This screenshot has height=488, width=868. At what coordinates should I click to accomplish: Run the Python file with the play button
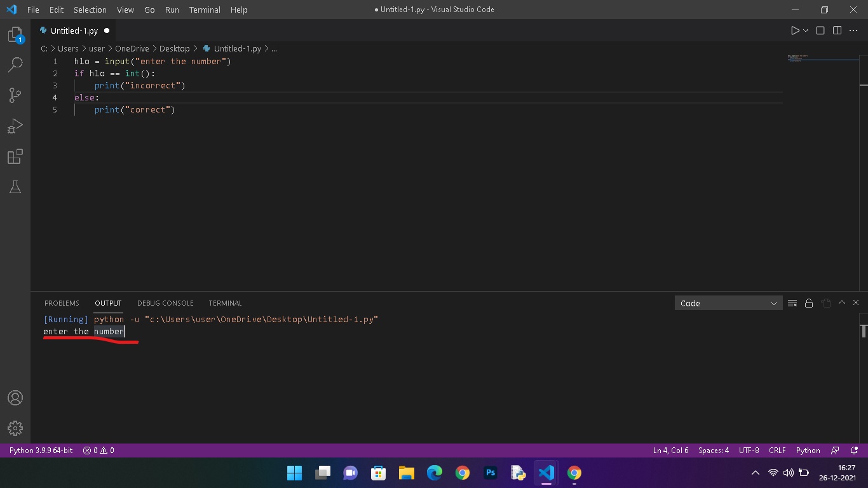point(794,30)
